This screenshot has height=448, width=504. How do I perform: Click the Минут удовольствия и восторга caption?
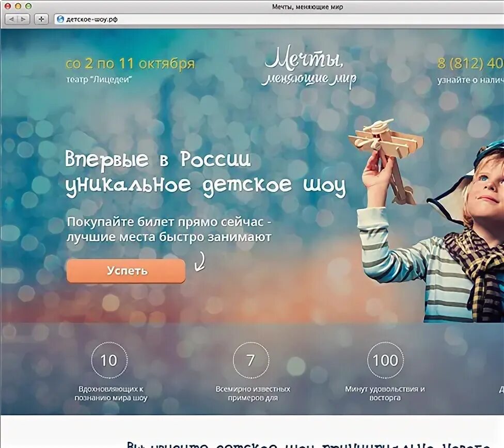click(x=385, y=393)
